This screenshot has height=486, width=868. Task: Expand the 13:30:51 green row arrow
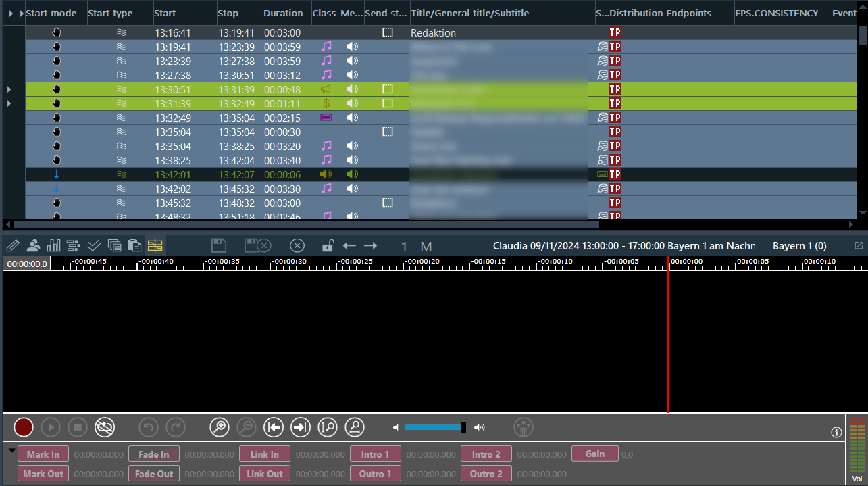click(9, 89)
